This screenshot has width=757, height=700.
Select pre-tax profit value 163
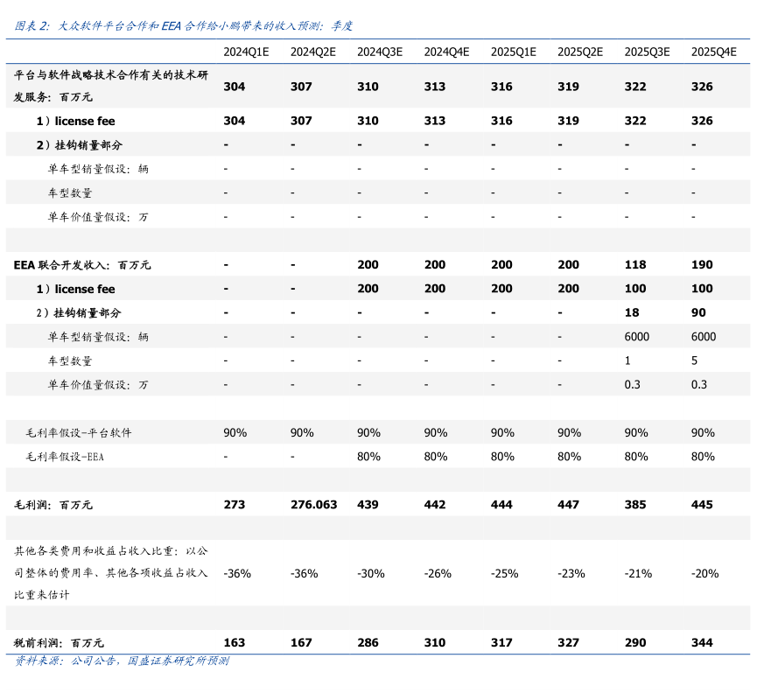point(235,643)
